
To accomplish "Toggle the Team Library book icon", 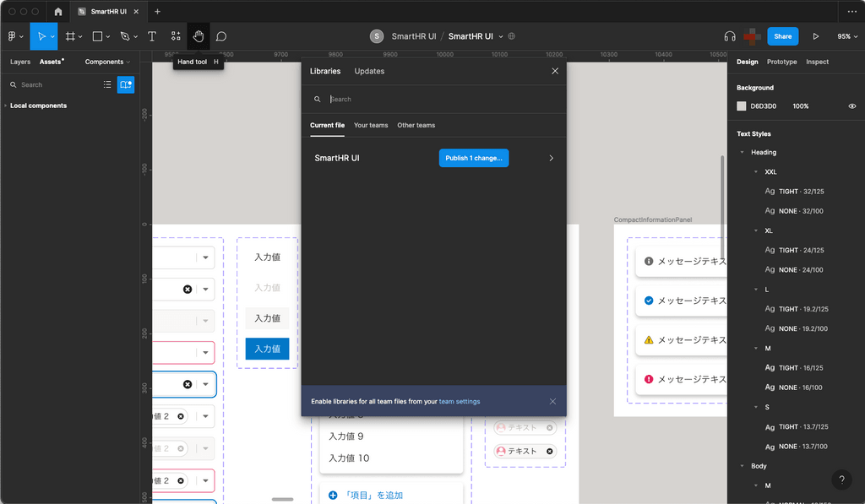I will [x=125, y=84].
